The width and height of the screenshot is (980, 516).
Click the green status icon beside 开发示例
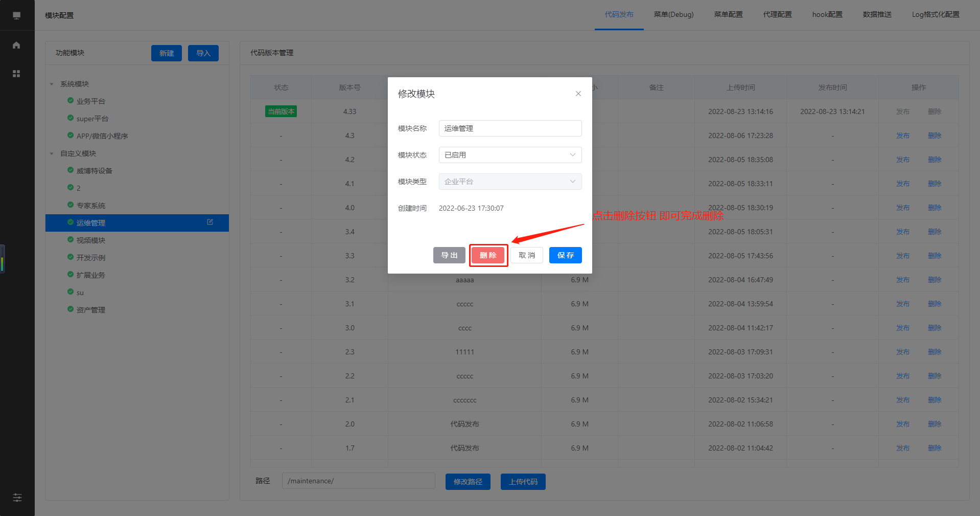(71, 257)
